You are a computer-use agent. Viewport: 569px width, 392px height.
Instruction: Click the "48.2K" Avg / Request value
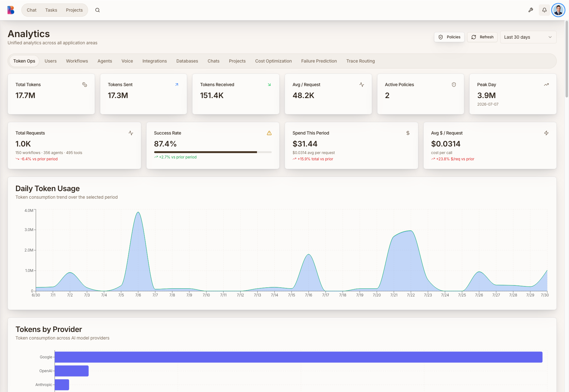point(304,96)
